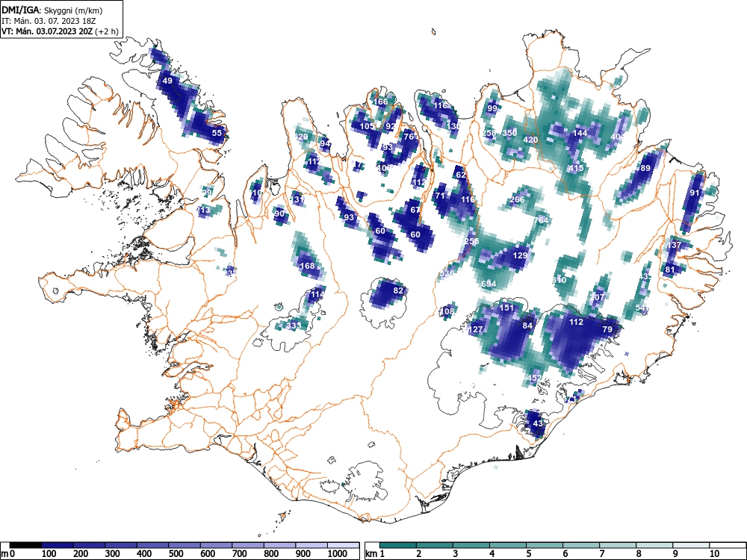Click the 500 label in the metres legend
The image size is (747, 560).
(176, 554)
